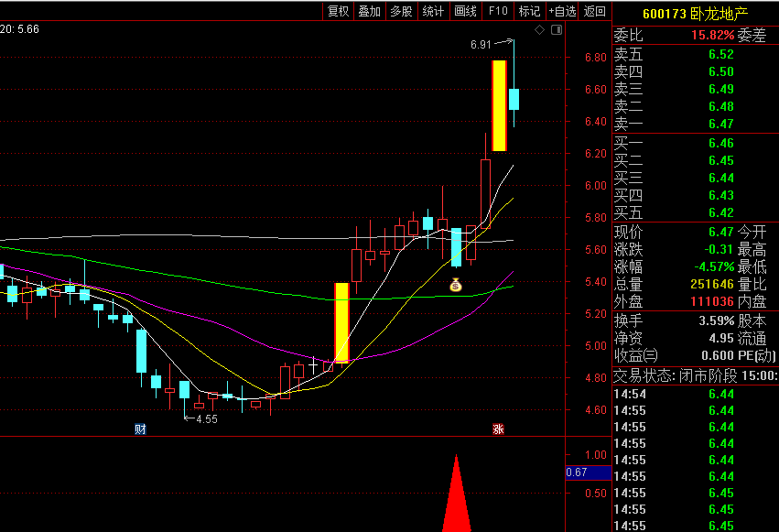The image size is (779, 532).
Task: Click the 总量 value 251646
Action: pos(712,284)
